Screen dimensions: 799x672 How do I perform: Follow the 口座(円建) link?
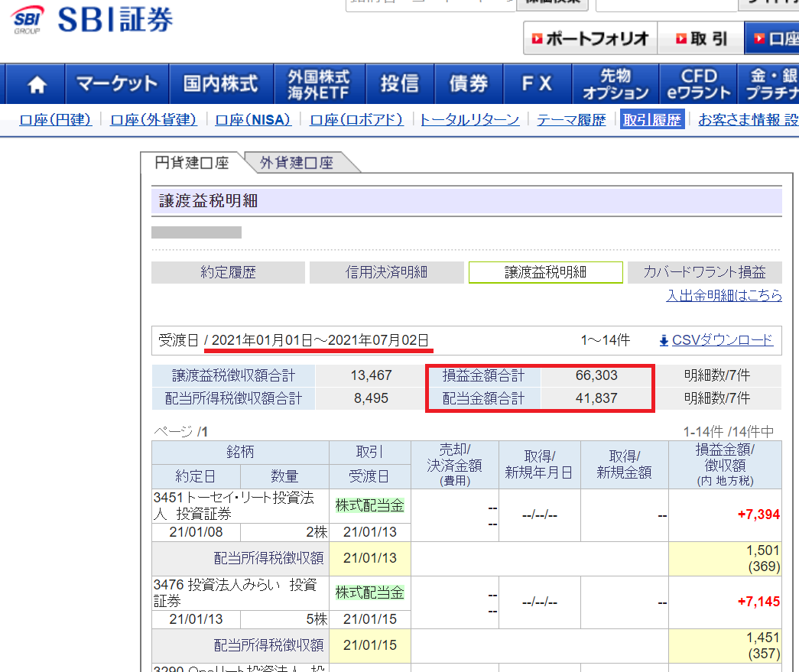click(55, 120)
